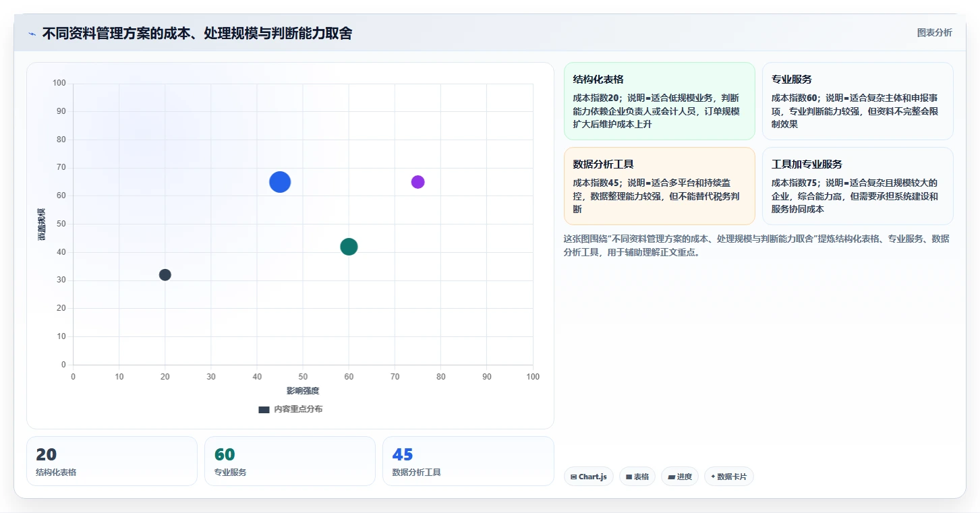Click the 内容重点分布 legend label

(298, 410)
